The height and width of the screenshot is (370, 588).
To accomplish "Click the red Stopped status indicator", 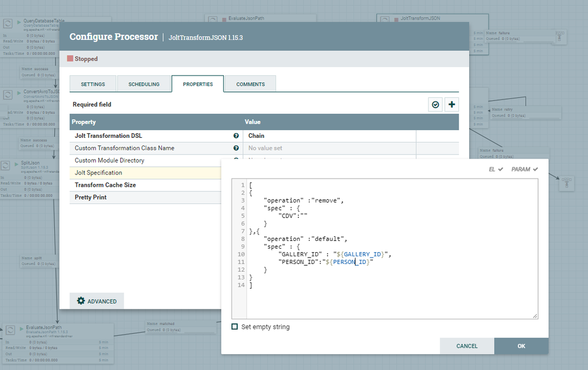I will pyautogui.click(x=70, y=58).
